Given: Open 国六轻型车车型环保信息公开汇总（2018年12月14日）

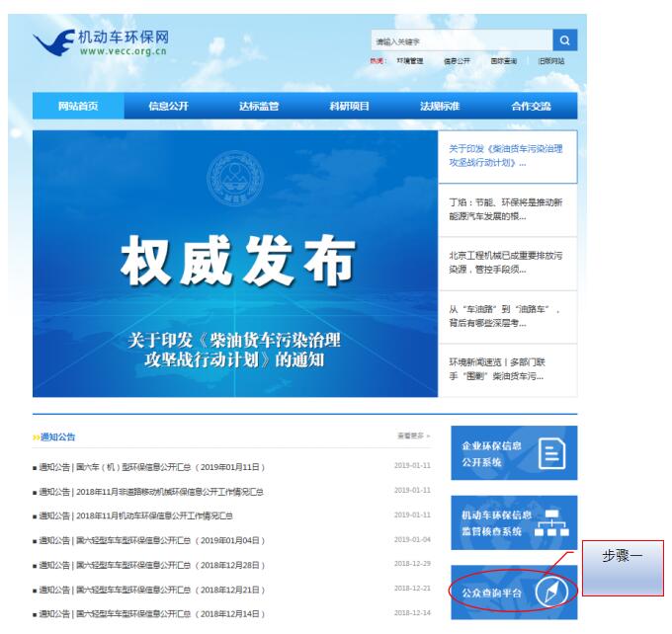Looking at the screenshot, I should (x=148, y=614).
